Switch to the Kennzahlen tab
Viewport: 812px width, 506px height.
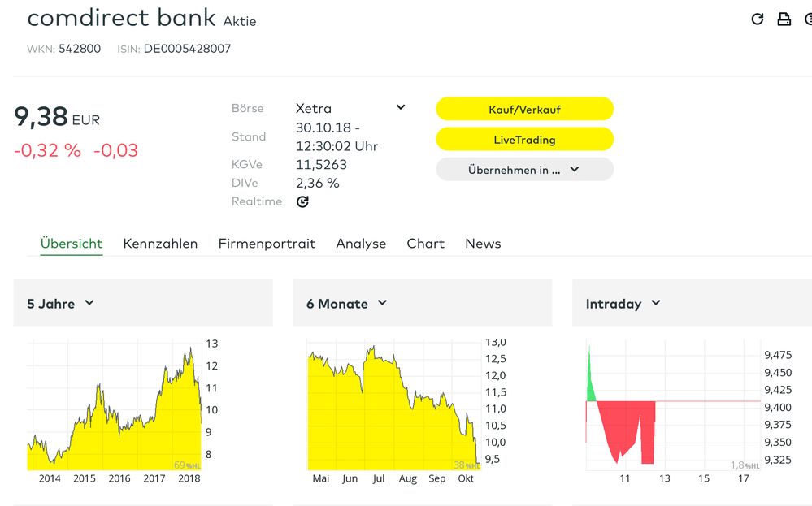pyautogui.click(x=160, y=244)
